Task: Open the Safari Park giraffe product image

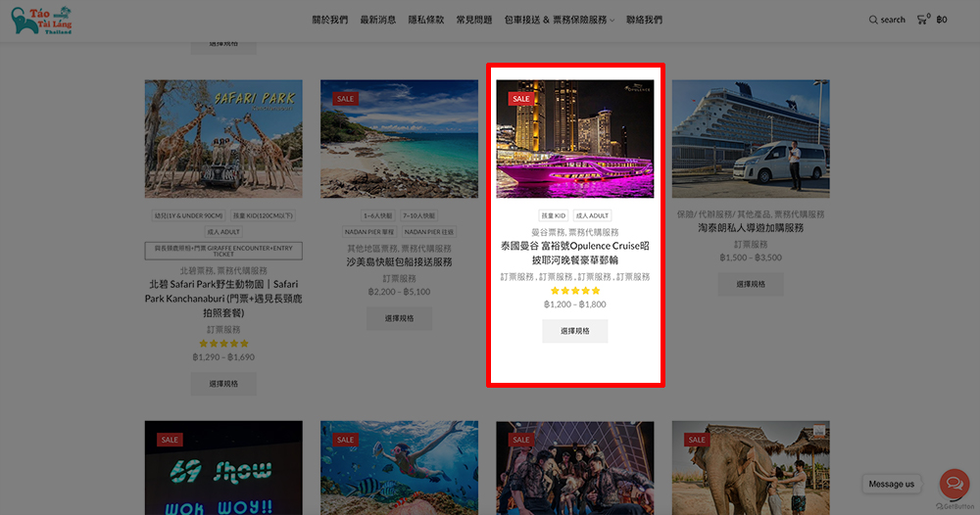Action: click(x=223, y=139)
